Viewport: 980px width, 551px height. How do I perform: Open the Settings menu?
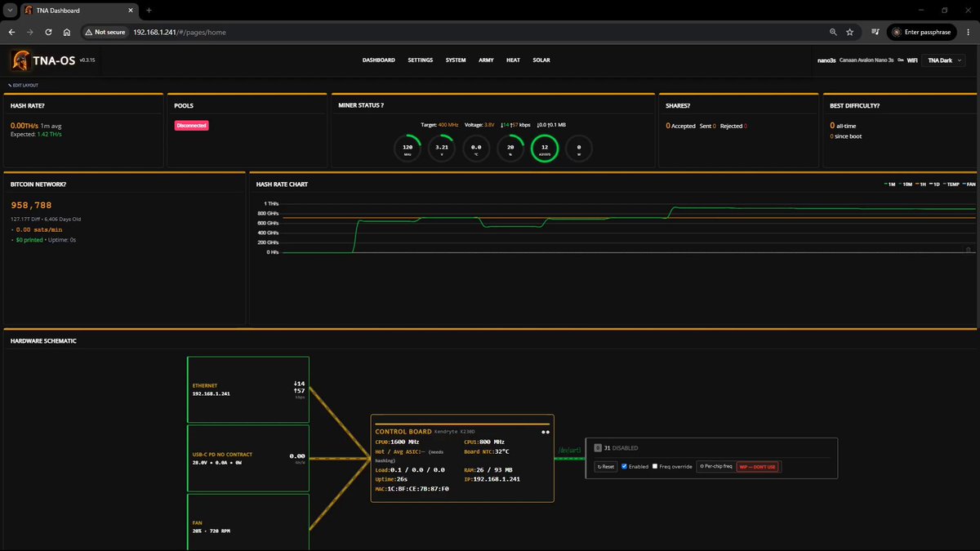[x=421, y=60]
